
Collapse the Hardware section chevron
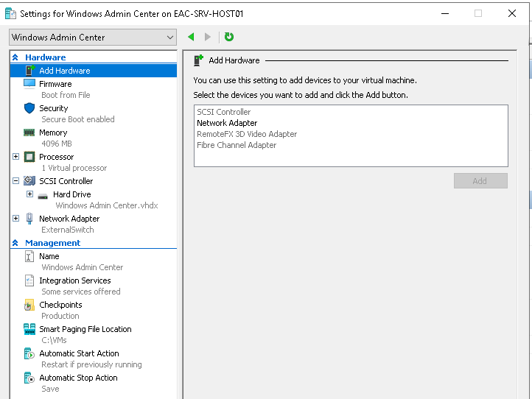(15, 57)
